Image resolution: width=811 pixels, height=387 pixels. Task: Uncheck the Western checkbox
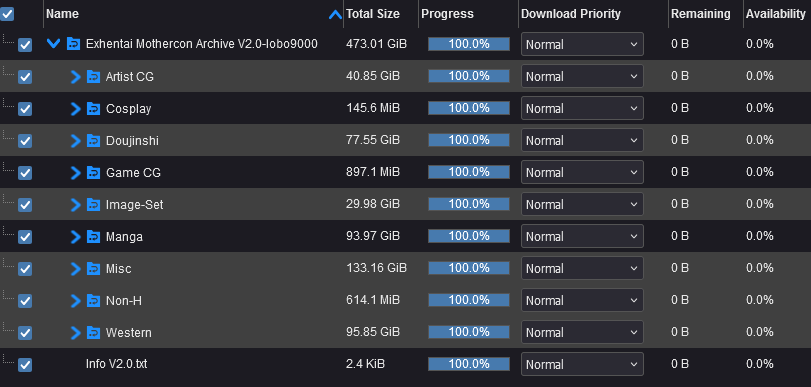pyautogui.click(x=25, y=333)
